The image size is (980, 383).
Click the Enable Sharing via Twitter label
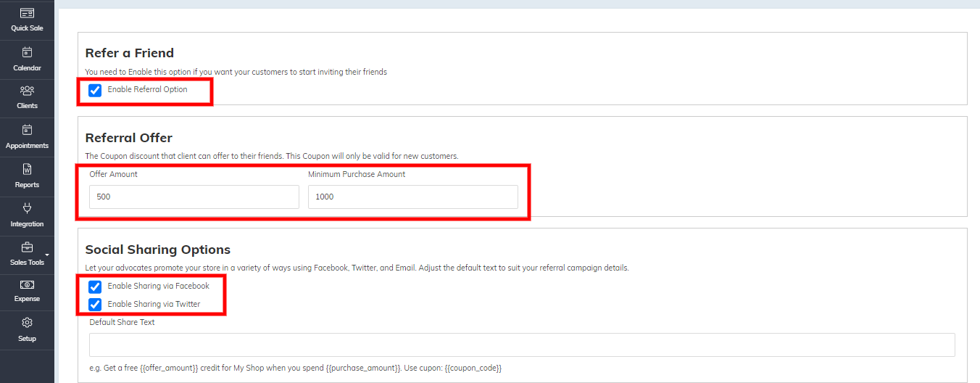154,304
